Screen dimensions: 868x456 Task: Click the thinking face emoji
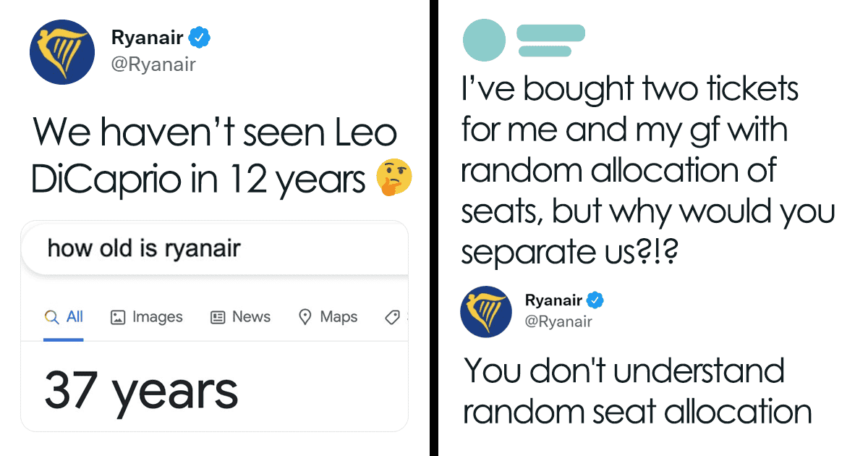[x=394, y=180]
